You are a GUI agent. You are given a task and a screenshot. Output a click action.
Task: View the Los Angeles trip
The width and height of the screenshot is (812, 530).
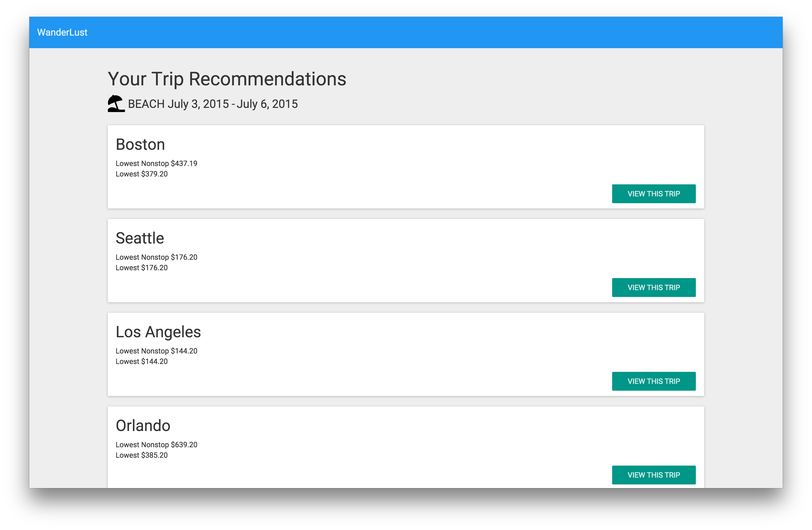[x=653, y=381]
